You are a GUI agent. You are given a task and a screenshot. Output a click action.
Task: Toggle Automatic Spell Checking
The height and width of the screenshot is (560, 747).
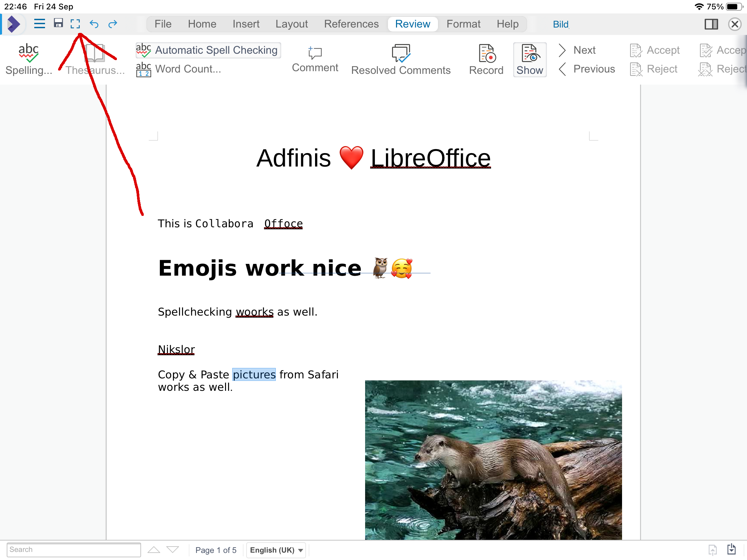[x=208, y=50]
